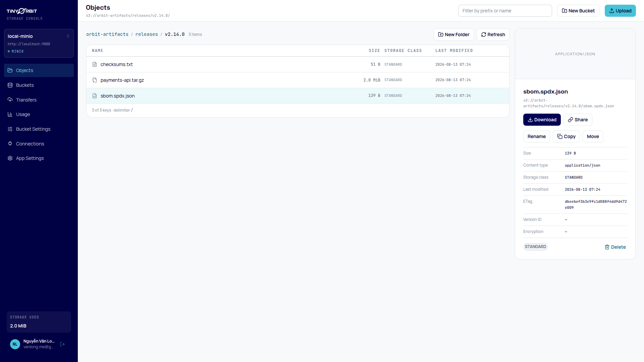Click the checksums.txt file icon

tap(95, 64)
